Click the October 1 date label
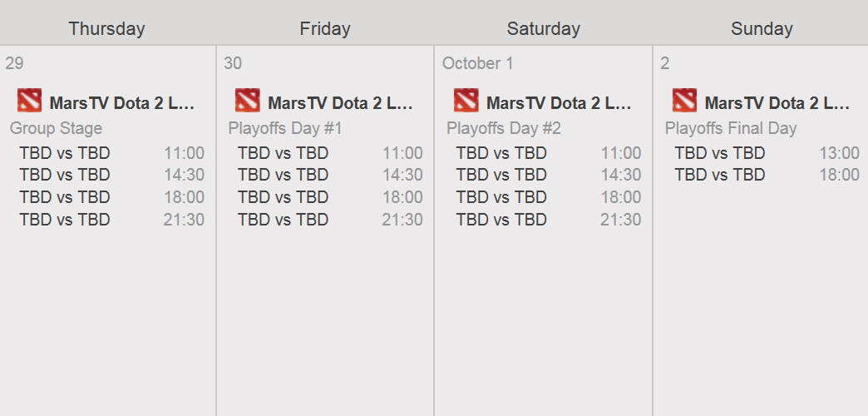Screen dimensions: 868x416 pyautogui.click(x=478, y=63)
